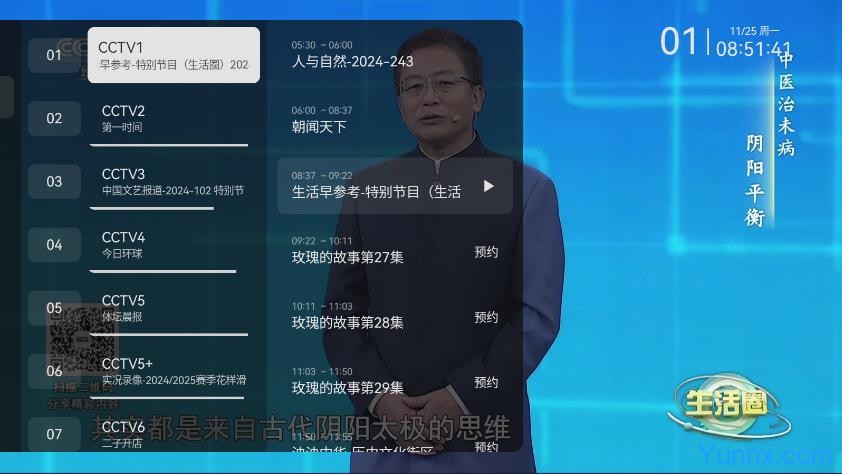842x474 pixels.
Task: Click the CCTV5+ program progress bar
Action: [x=166, y=398]
